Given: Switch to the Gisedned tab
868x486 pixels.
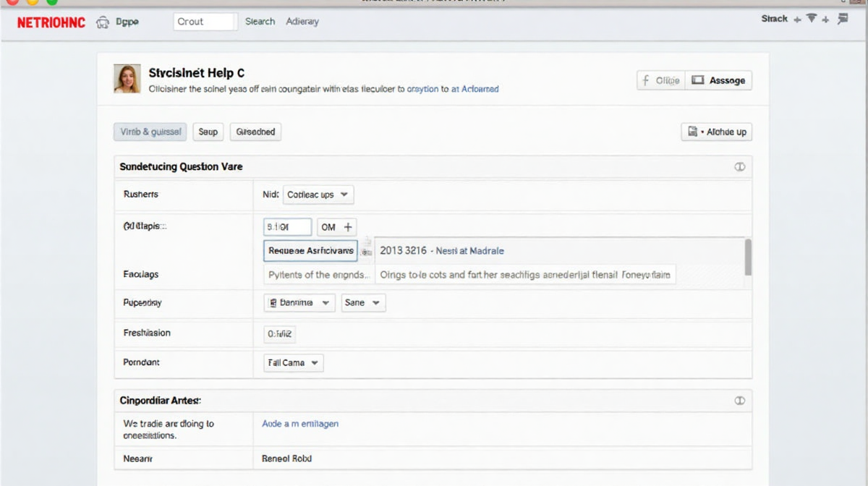Looking at the screenshot, I should click(x=255, y=132).
